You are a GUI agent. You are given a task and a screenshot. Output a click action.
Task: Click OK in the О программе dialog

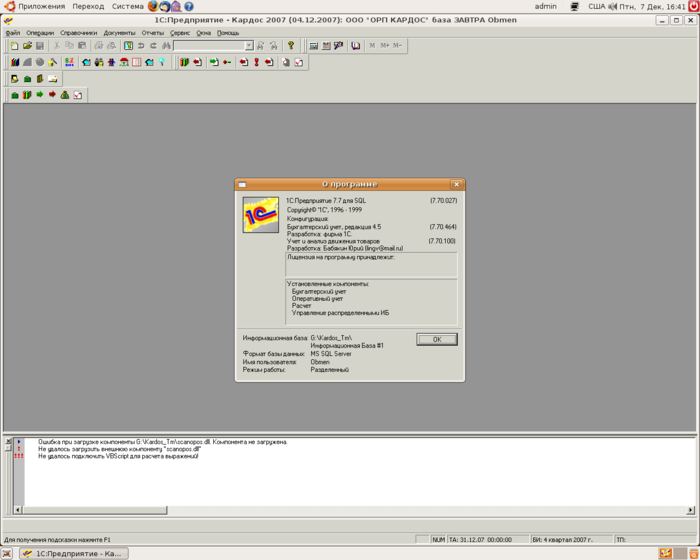(437, 339)
